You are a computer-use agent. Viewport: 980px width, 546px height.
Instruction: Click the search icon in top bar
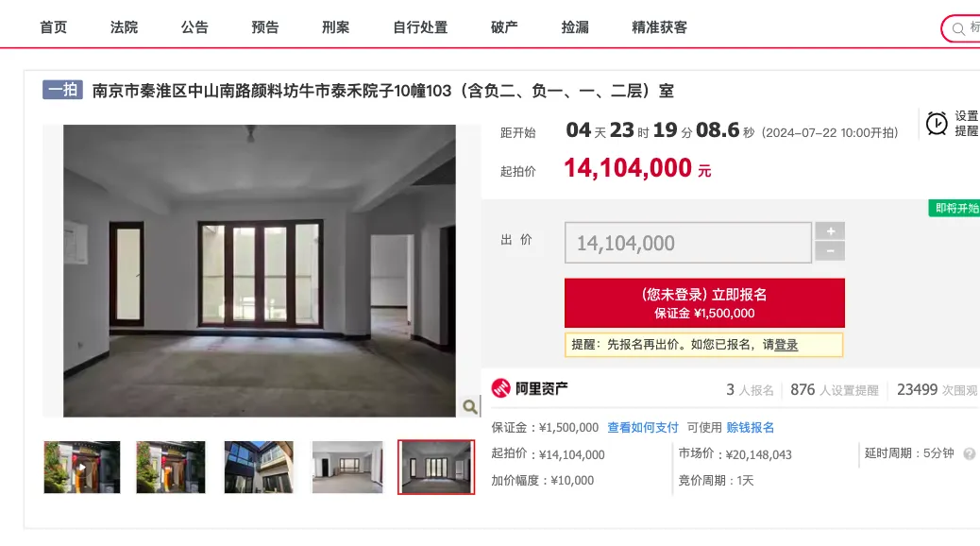click(958, 28)
